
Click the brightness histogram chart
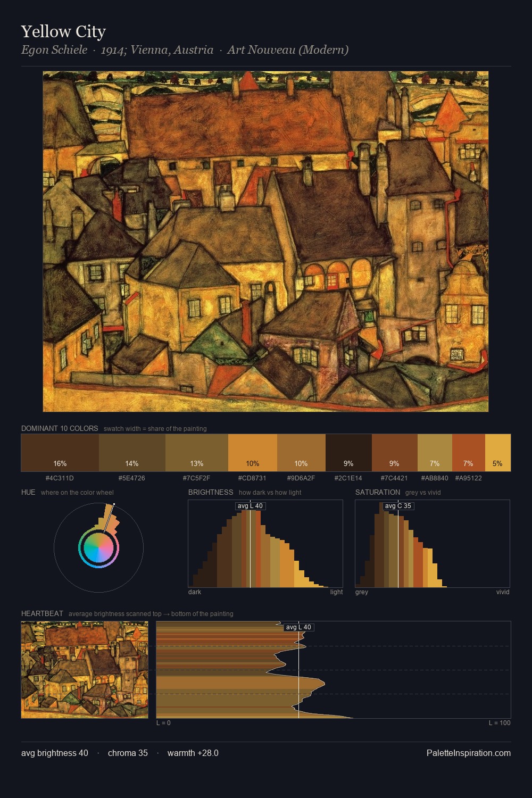tap(265, 544)
